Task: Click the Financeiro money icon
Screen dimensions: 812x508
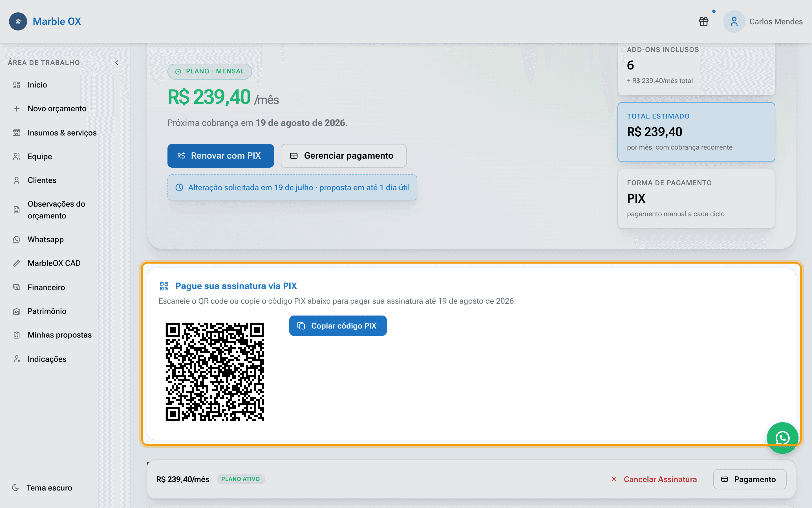Action: click(17, 287)
